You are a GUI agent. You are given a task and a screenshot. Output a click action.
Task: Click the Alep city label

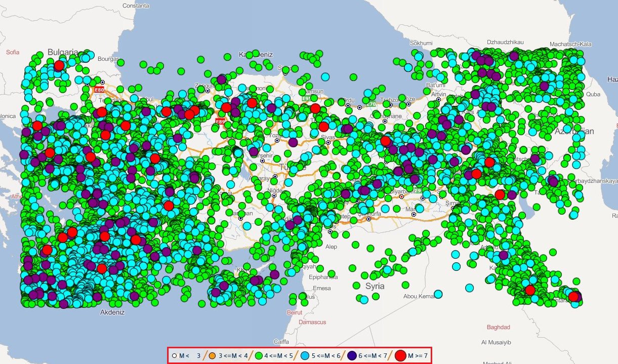tap(331, 247)
